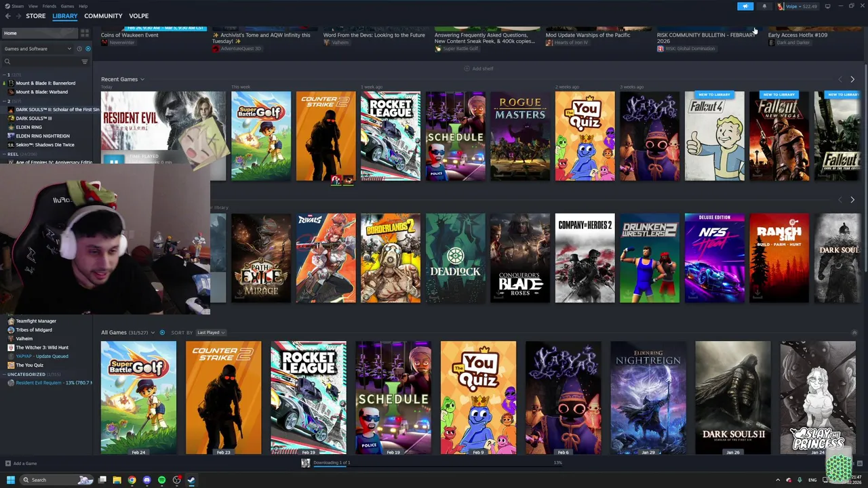Click Dark and Darker news source icon

pyautogui.click(x=772, y=42)
